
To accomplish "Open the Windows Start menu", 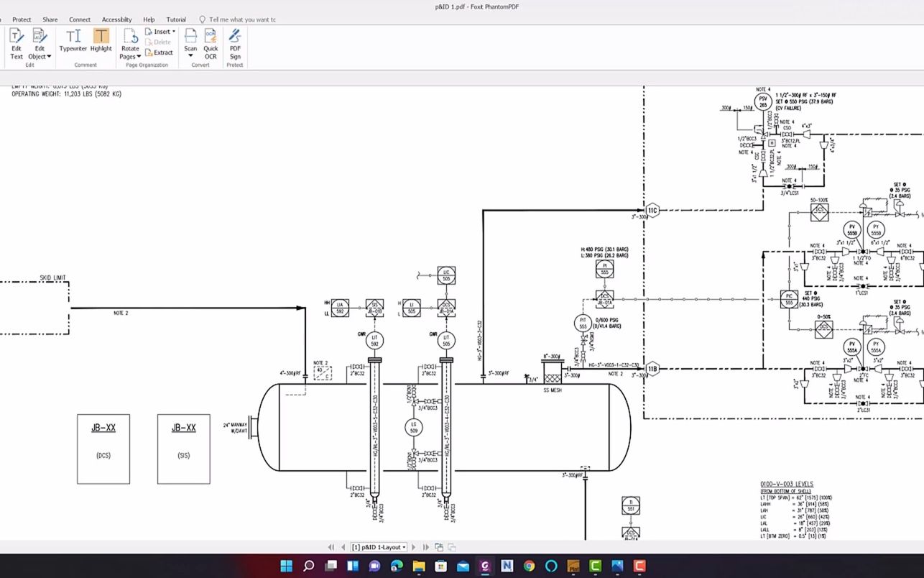I will tap(286, 566).
